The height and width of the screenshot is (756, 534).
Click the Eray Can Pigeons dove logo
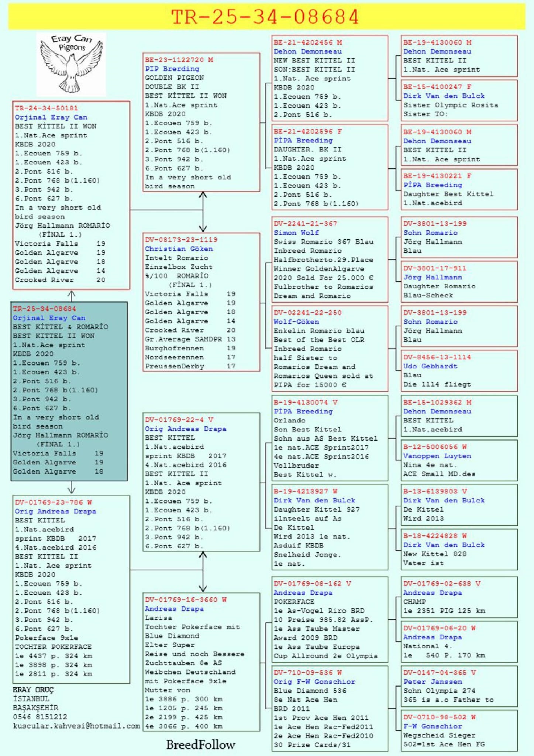[x=71, y=64]
